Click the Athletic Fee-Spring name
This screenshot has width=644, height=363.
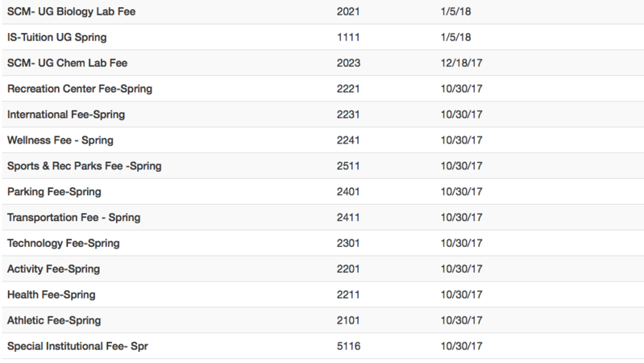tap(55, 320)
